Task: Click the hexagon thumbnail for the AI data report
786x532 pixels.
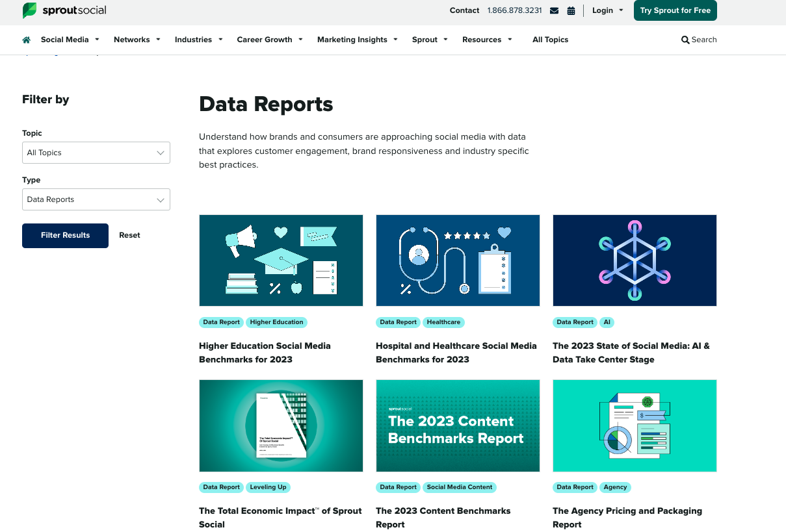Action: 634,260
